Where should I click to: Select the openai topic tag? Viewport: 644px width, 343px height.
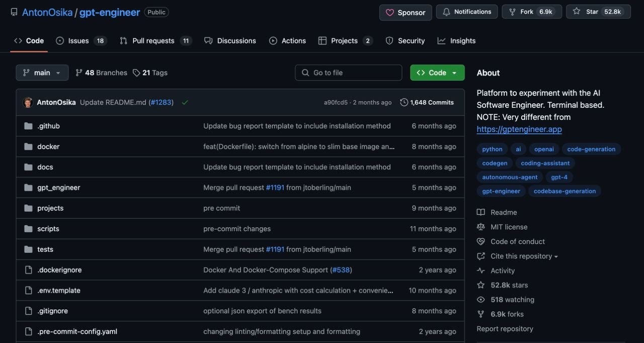pyautogui.click(x=544, y=149)
